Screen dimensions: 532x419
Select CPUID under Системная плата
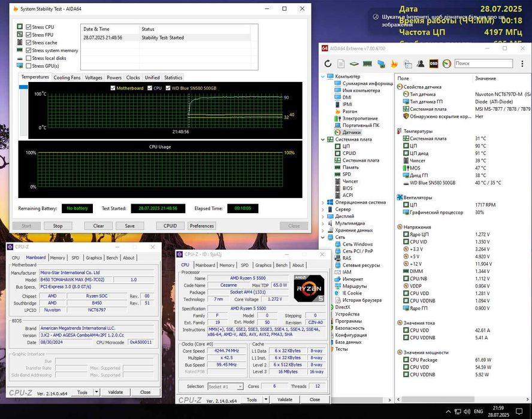click(x=349, y=153)
